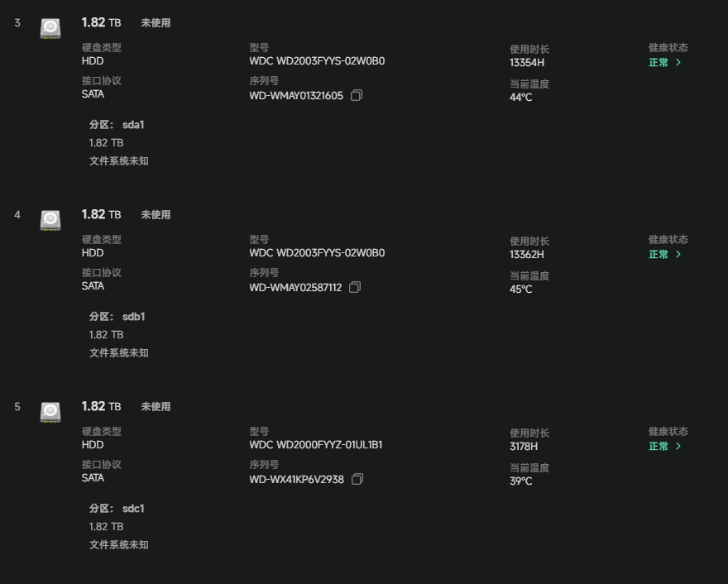The image size is (728, 584).
Task: Expand health status chevron for disk 3
Action: pyautogui.click(x=677, y=62)
